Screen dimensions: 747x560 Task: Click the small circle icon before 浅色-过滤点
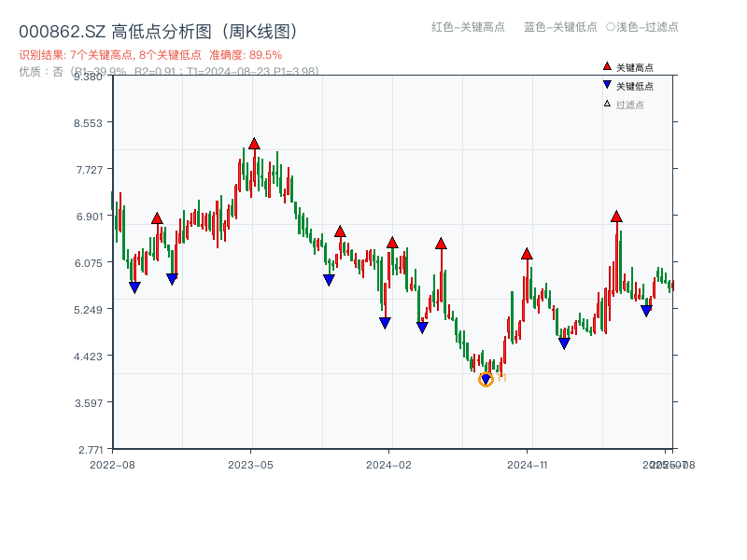(x=611, y=27)
